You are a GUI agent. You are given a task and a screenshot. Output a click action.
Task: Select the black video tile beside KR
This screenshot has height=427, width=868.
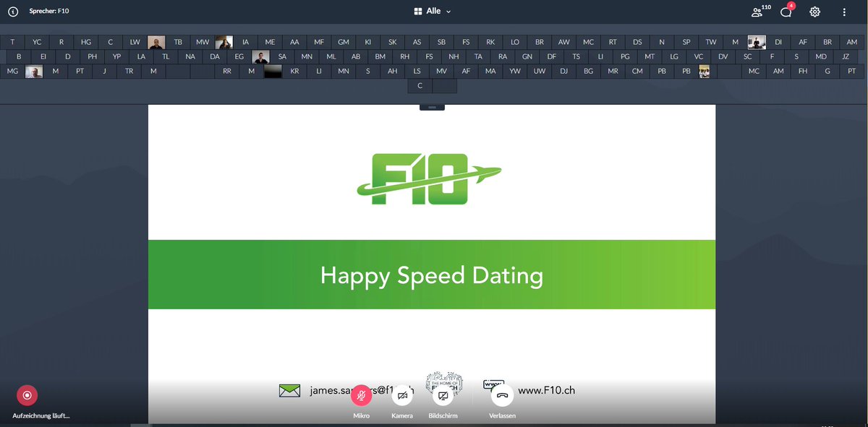pos(273,71)
